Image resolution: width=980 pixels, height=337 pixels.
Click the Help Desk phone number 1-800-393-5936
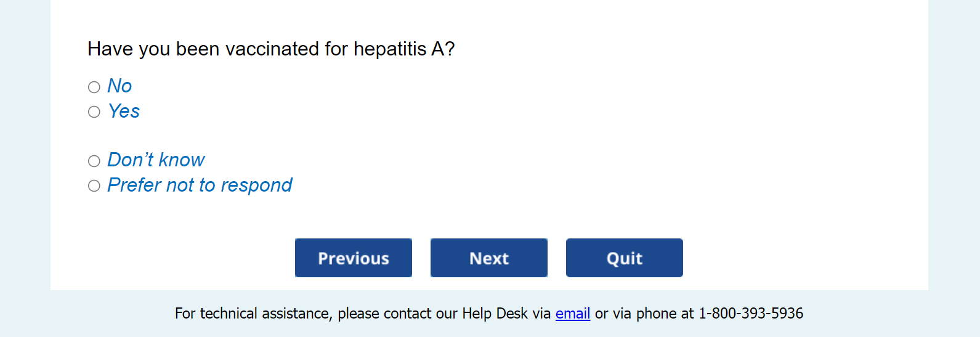pos(750,314)
